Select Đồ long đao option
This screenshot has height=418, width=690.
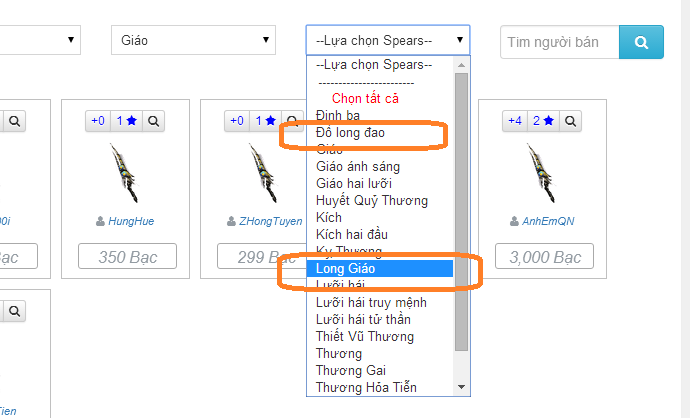click(x=350, y=132)
